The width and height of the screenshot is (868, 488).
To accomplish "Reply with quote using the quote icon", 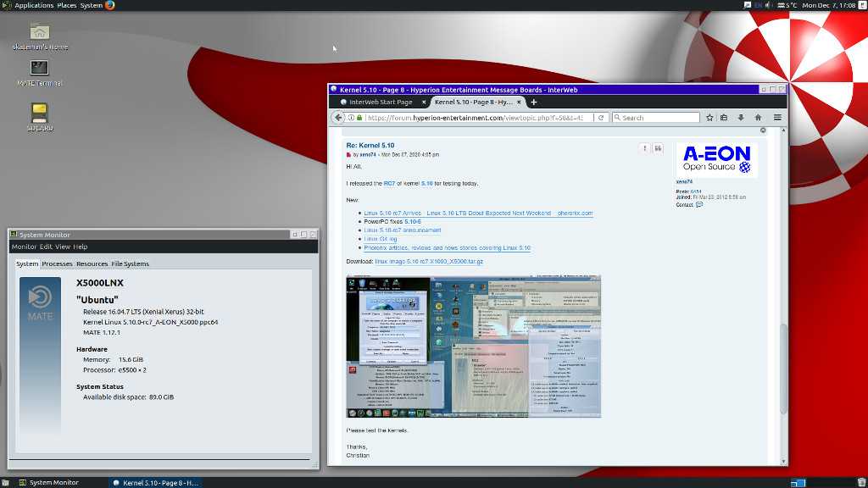I will (658, 147).
